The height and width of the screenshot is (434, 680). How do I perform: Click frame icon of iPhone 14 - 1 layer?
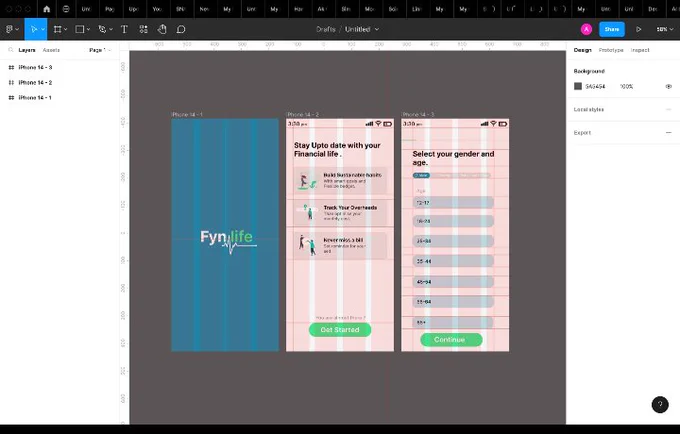[11, 98]
